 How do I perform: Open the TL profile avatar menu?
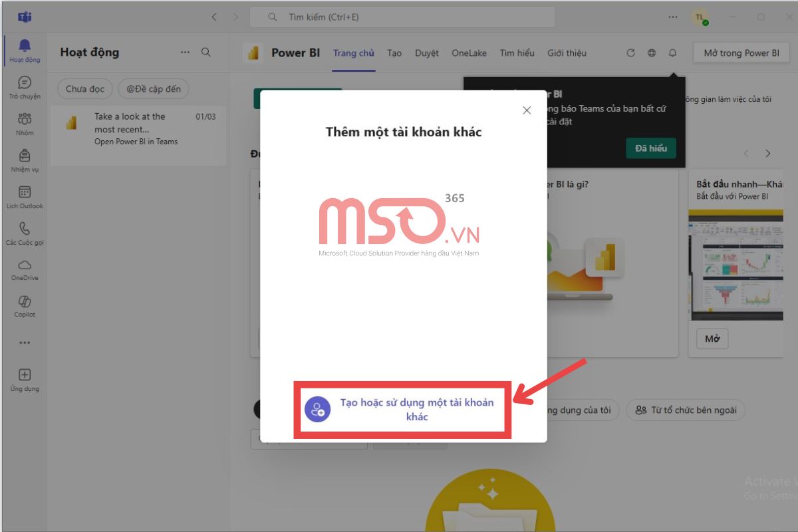point(700,17)
